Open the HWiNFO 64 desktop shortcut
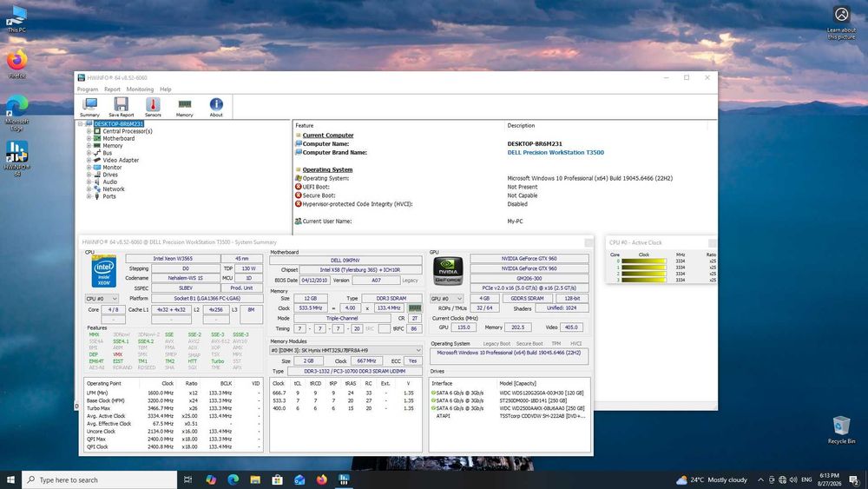Viewport: 868px width, 489px height. 16,158
